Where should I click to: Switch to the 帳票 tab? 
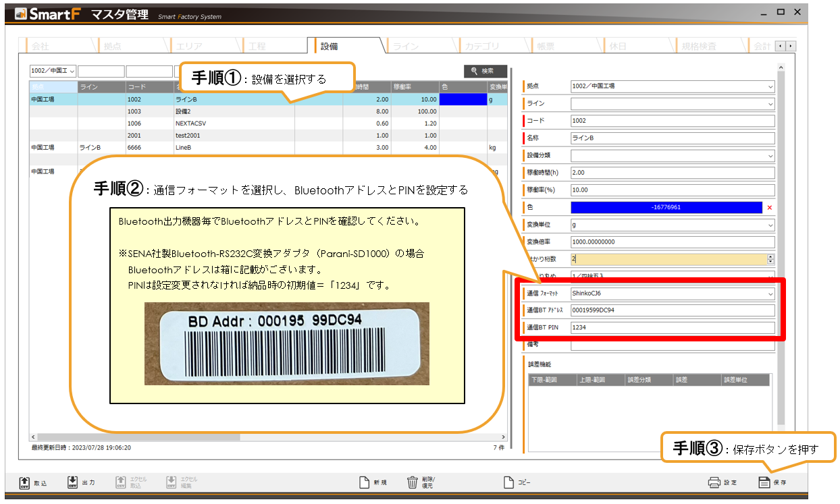click(x=547, y=47)
